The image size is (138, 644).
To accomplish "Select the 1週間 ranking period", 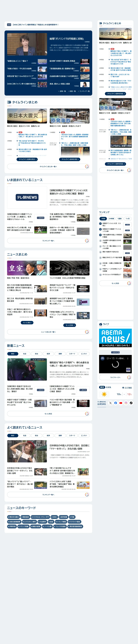I will coord(120,219).
